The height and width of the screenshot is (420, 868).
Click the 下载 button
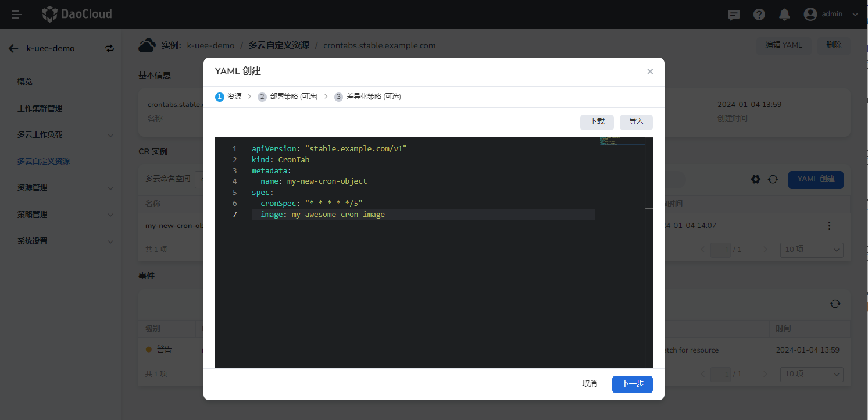596,122
